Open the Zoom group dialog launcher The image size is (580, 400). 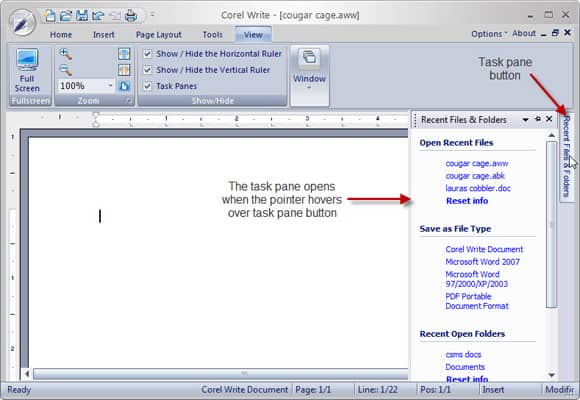point(129,100)
